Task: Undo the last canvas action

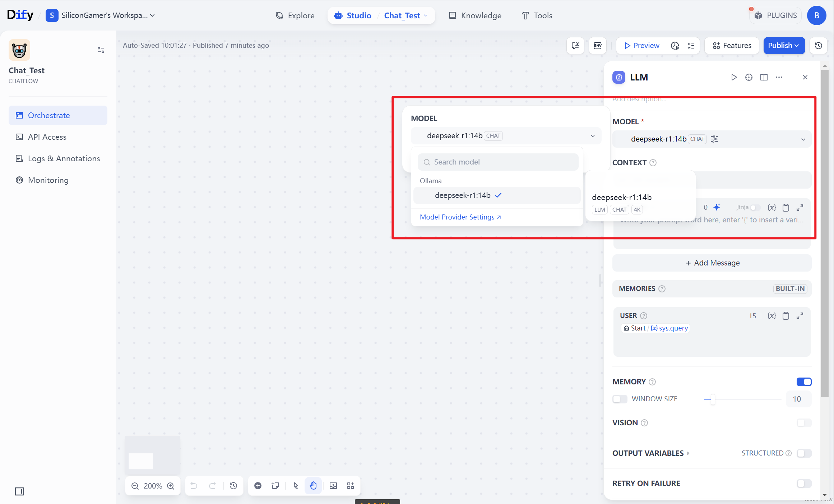Action: (194, 486)
